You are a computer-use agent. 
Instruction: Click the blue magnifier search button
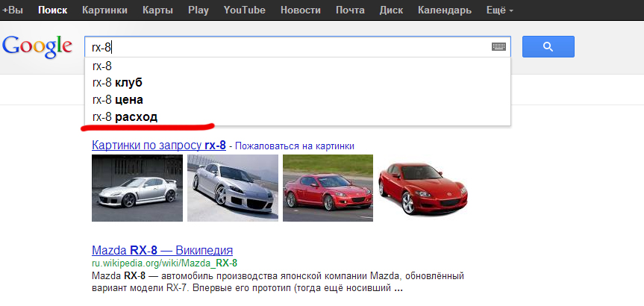click(548, 47)
